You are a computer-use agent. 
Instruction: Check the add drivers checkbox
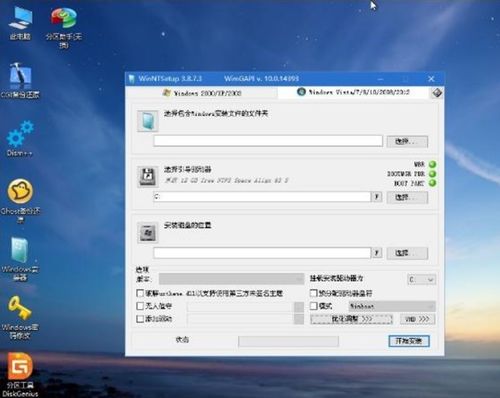click(140, 319)
